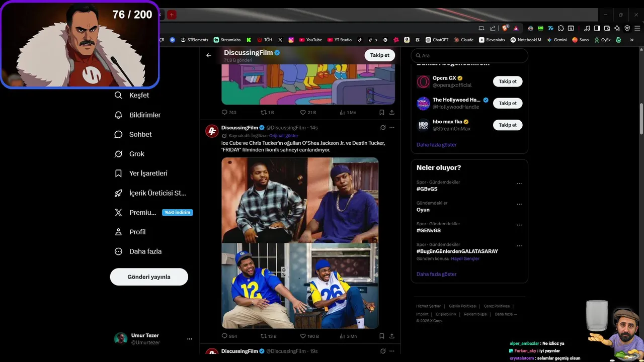Open İçerik Üreticisi Stüdyosu
The image size is (644, 362).
(150, 193)
